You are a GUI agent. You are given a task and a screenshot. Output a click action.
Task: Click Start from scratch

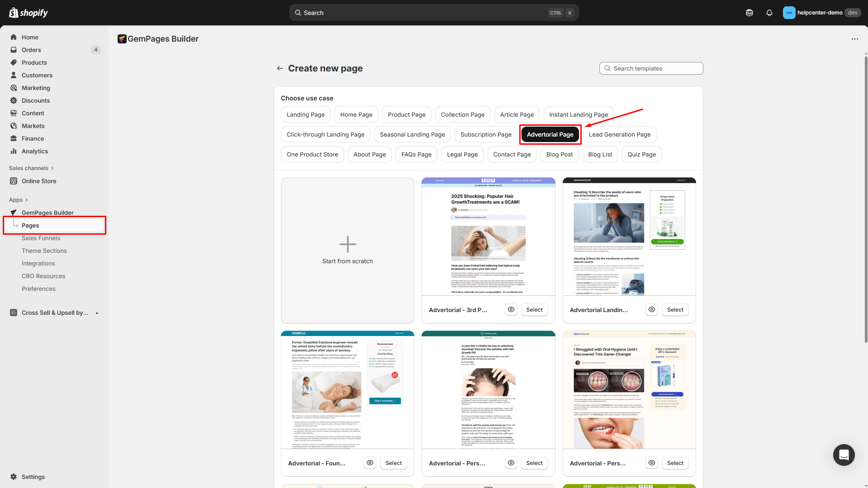[347, 250]
